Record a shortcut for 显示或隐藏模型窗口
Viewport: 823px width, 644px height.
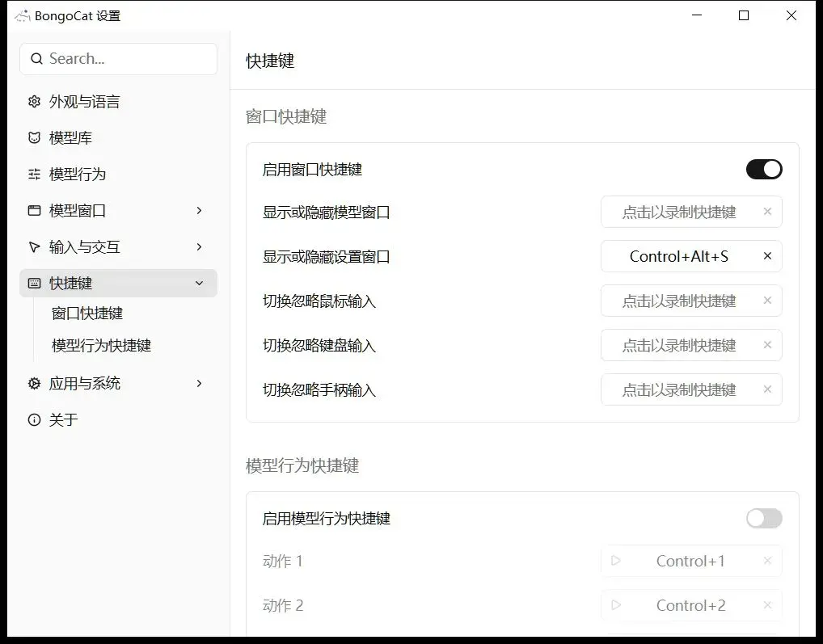(691, 212)
